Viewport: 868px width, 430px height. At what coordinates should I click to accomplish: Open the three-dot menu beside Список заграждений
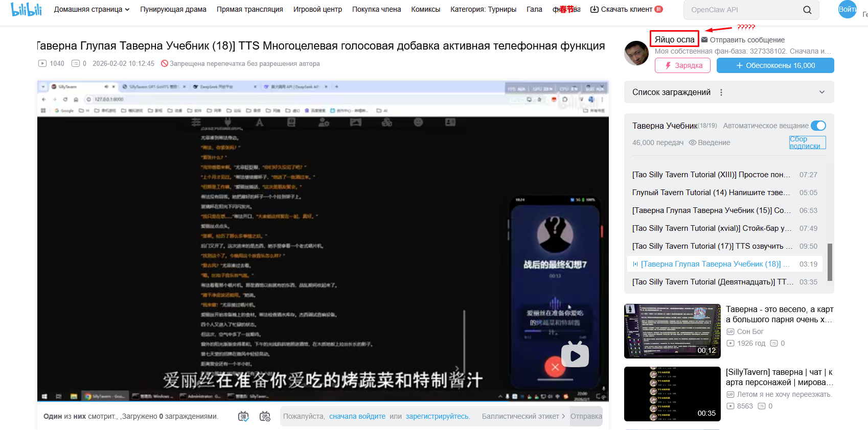coord(721,92)
